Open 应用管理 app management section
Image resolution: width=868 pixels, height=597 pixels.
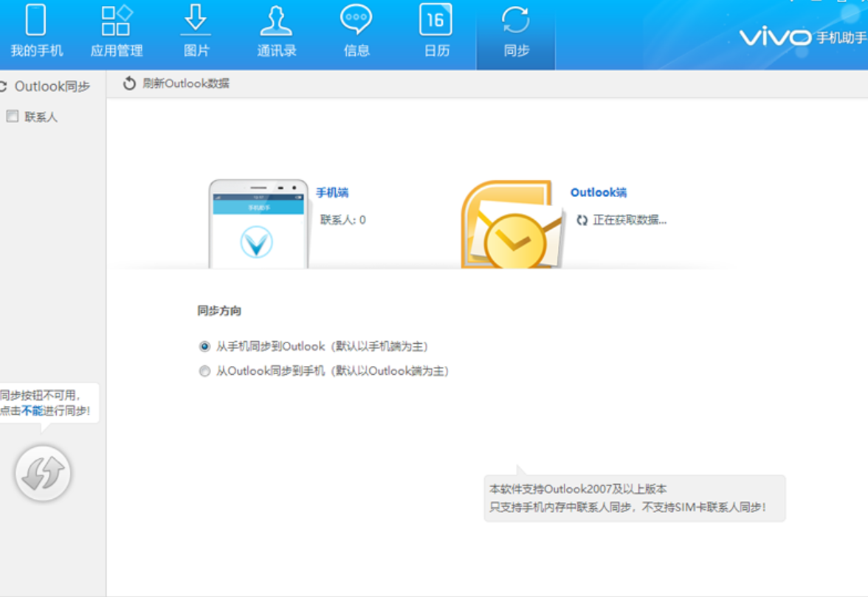coord(117,32)
